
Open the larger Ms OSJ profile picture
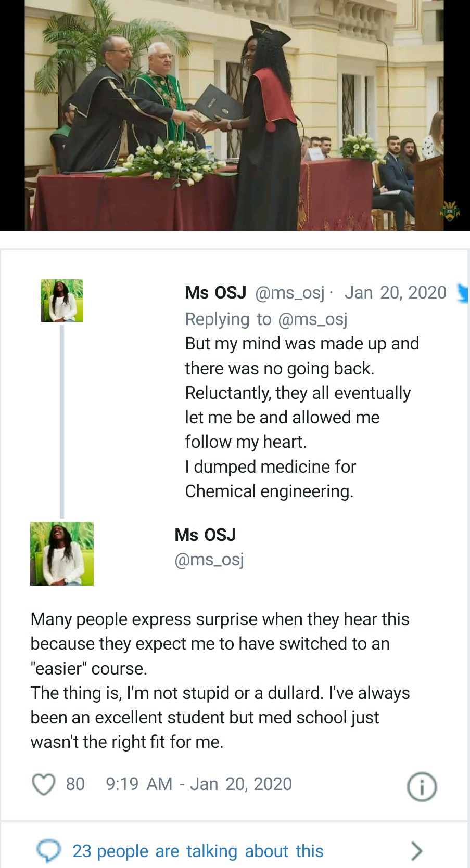click(x=62, y=553)
